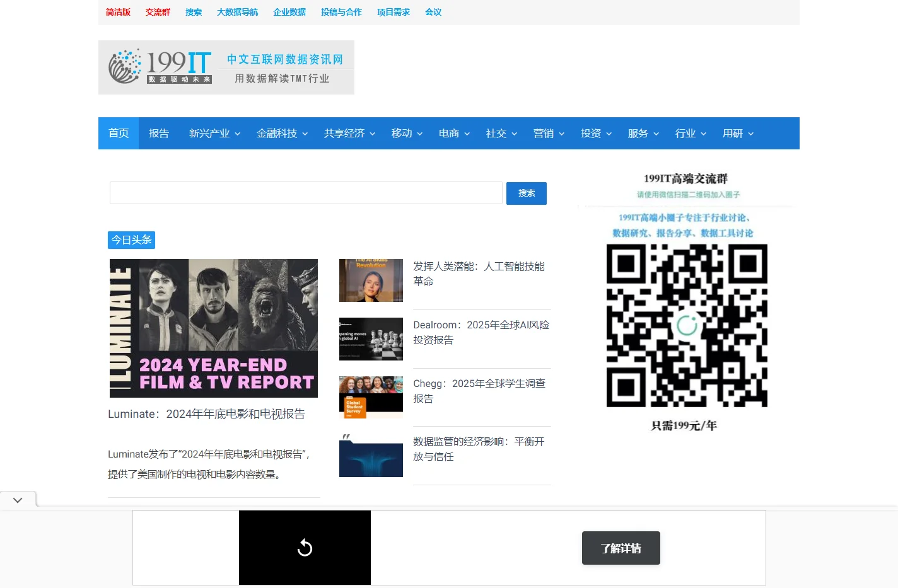This screenshot has height=588, width=898.
Task: Open the AI Skills Revolution thumbnail
Action: click(371, 280)
